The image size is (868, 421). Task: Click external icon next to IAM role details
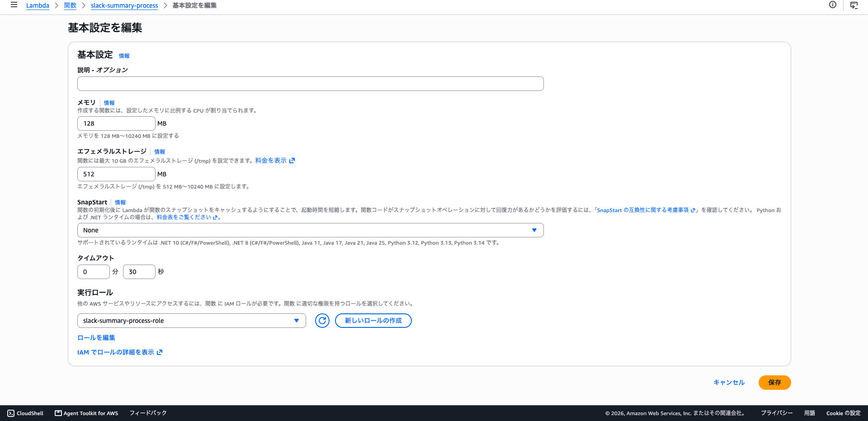pyautogui.click(x=160, y=352)
